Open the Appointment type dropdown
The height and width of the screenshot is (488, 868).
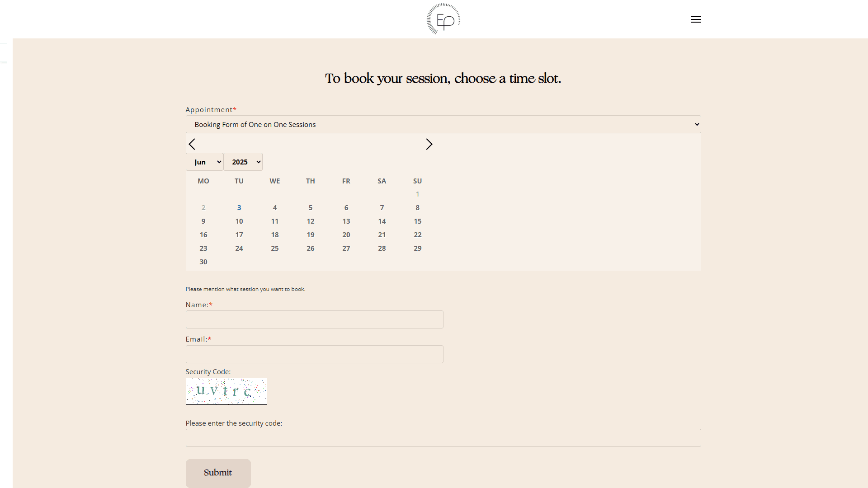tap(443, 124)
